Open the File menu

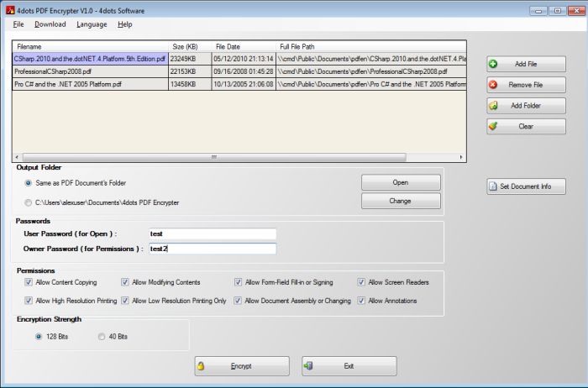pos(18,24)
